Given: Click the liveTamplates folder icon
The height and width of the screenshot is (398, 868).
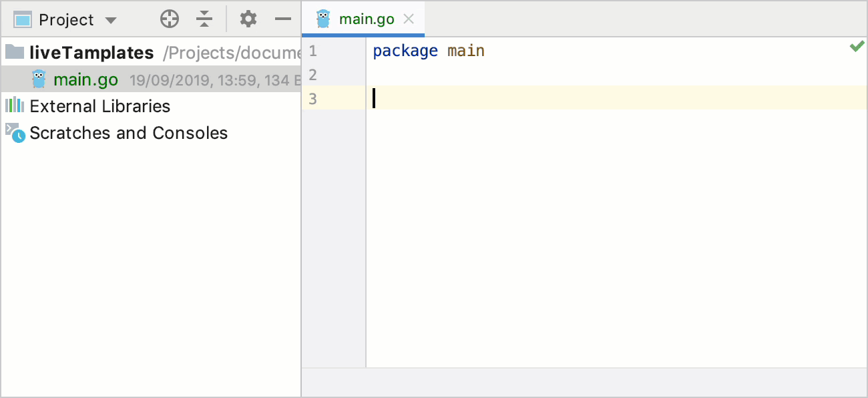Looking at the screenshot, I should click(x=15, y=52).
